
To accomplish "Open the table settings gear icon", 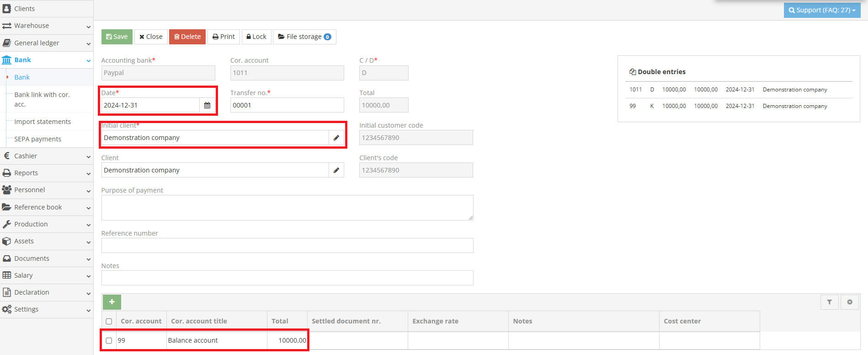I will click(x=850, y=302).
